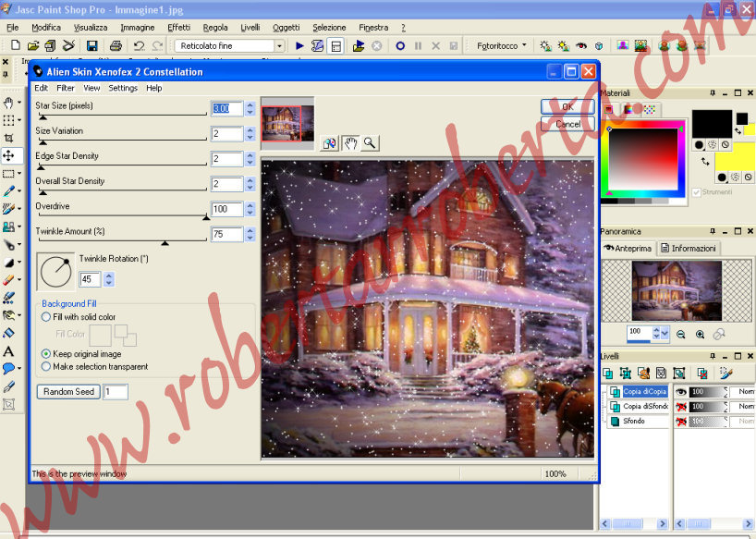Click the Twinkle Amount stepper arrows

coord(250,234)
